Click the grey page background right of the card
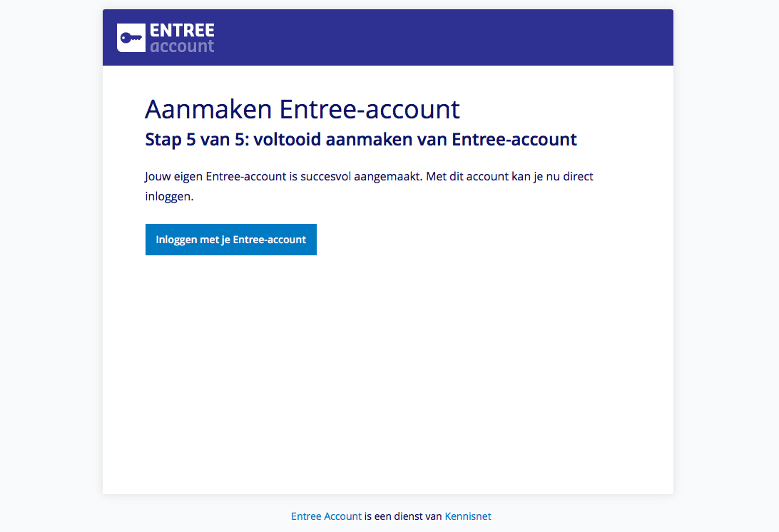The width and height of the screenshot is (779, 532). coord(726,248)
